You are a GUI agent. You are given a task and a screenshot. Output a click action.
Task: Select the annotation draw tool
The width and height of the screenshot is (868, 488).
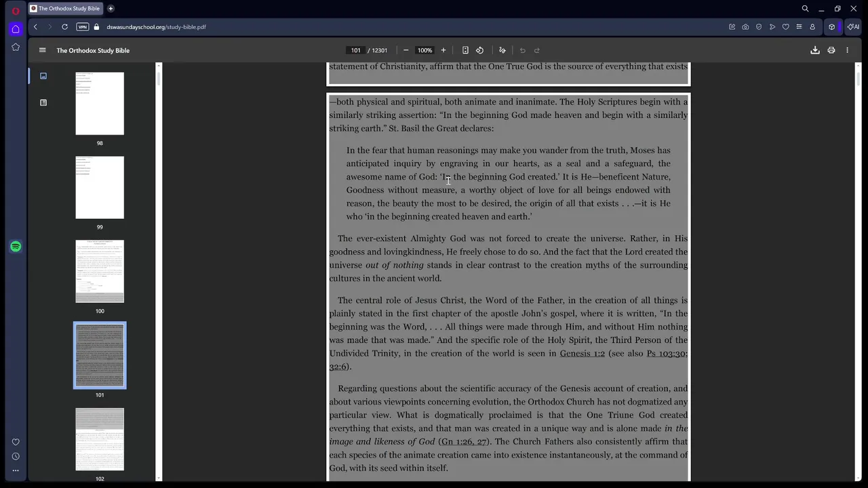click(502, 50)
